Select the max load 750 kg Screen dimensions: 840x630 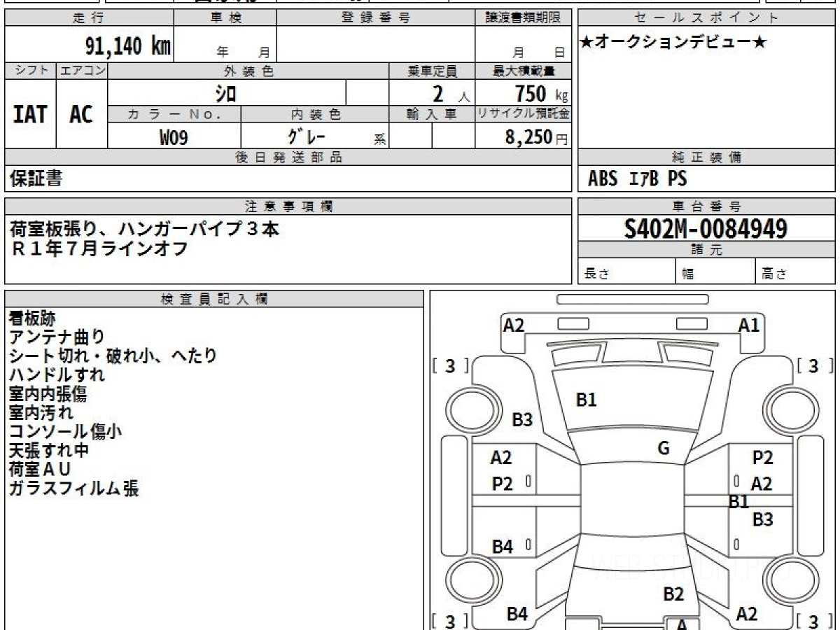coord(542,93)
